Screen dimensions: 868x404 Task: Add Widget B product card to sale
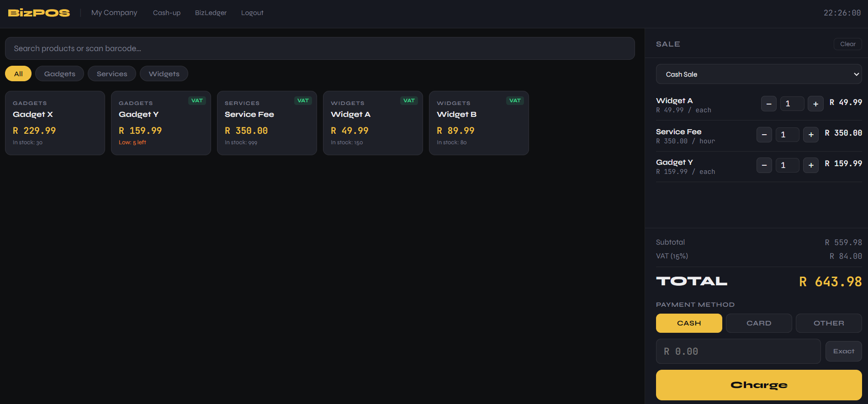[x=479, y=123]
